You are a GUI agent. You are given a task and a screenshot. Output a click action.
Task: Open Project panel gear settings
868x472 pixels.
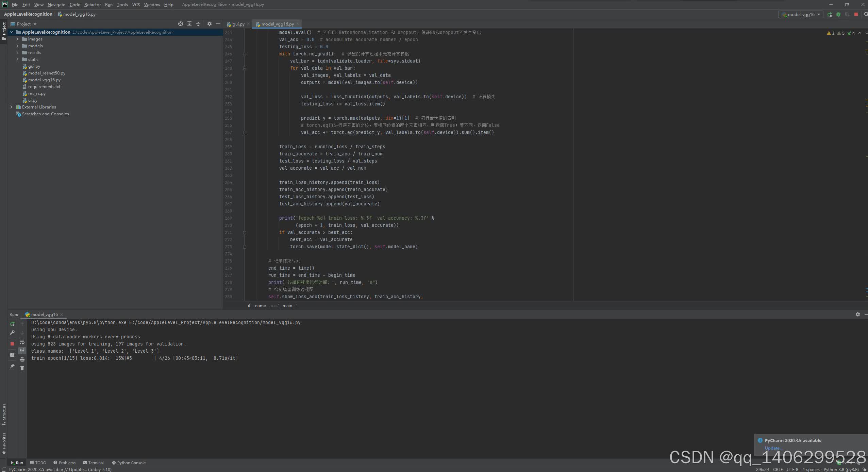pyautogui.click(x=210, y=24)
